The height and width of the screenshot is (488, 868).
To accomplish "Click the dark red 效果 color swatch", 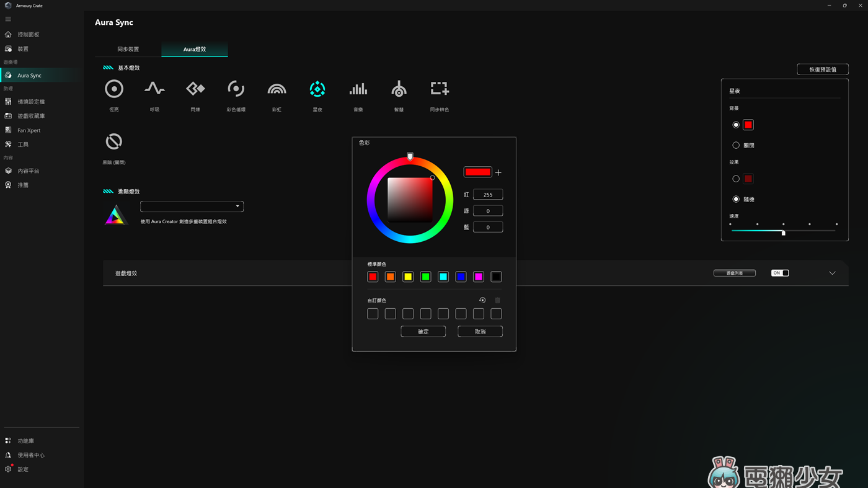I will (x=748, y=179).
